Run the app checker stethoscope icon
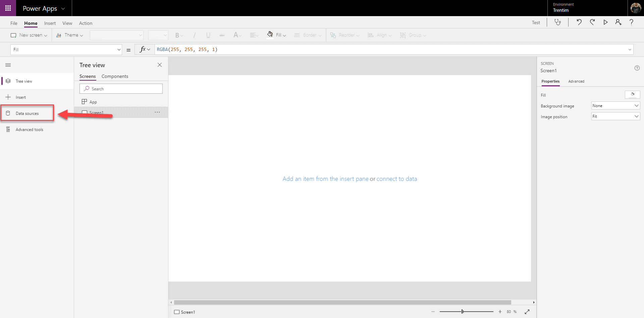Viewport: 644px width, 318px height. (558, 22)
